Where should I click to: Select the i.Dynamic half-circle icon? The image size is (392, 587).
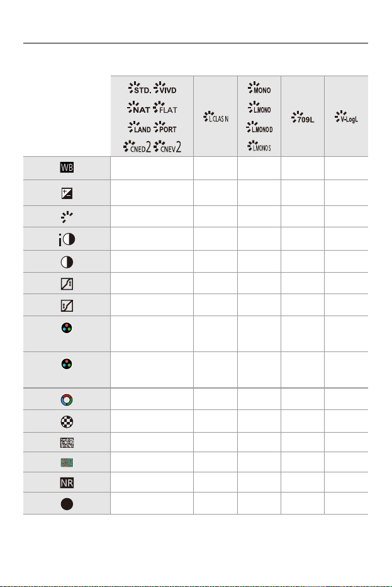67,239
